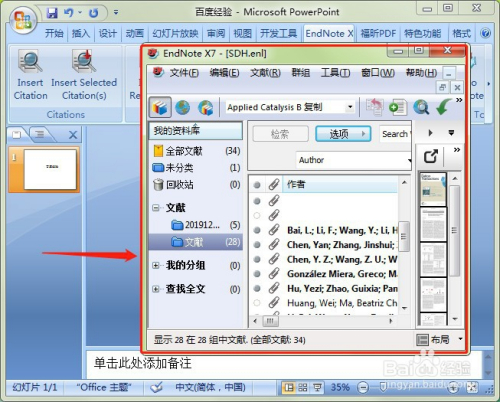
Task: Open the 布局 layout dropdown arrow
Action: pos(460,339)
